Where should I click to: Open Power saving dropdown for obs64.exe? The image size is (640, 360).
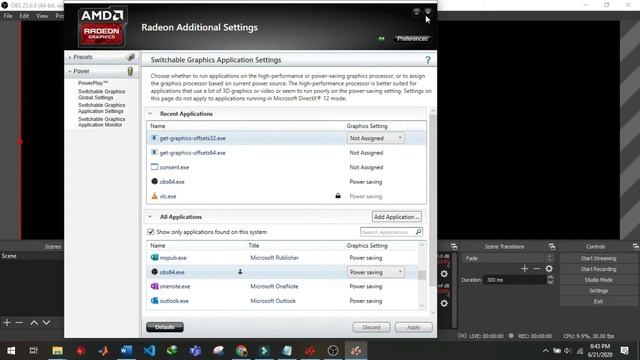[376, 272]
